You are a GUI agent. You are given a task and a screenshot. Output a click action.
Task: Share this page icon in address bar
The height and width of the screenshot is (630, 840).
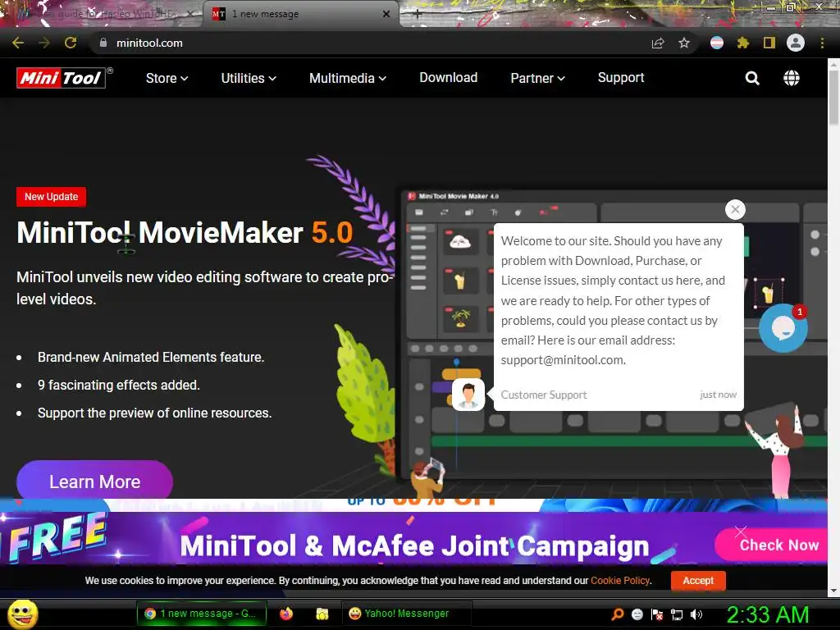(x=658, y=43)
